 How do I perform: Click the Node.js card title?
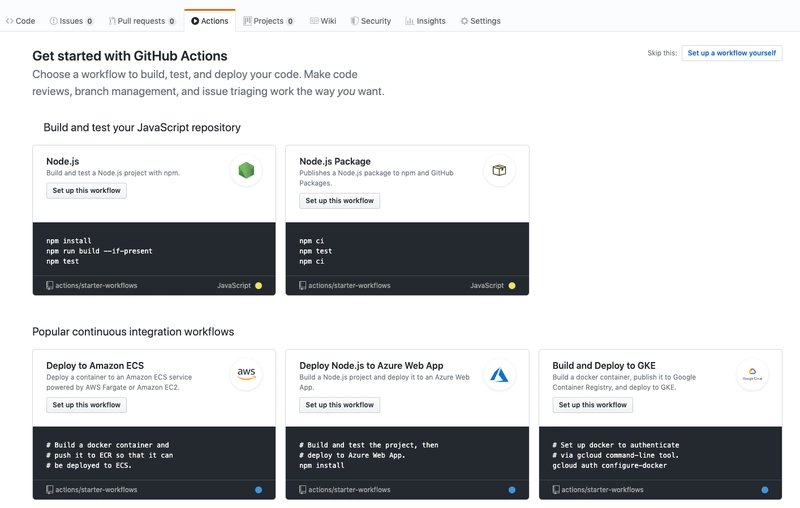(63, 161)
